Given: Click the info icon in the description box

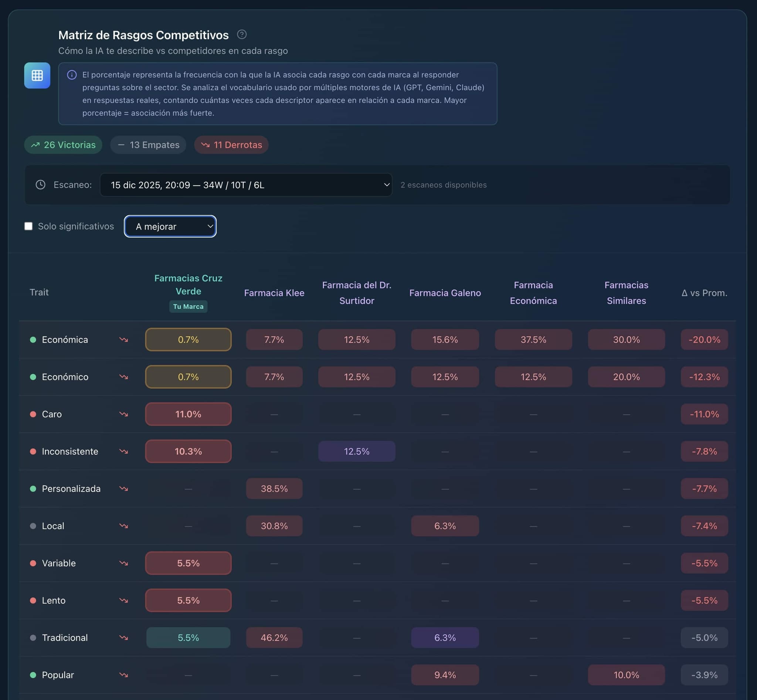Looking at the screenshot, I should click(72, 75).
